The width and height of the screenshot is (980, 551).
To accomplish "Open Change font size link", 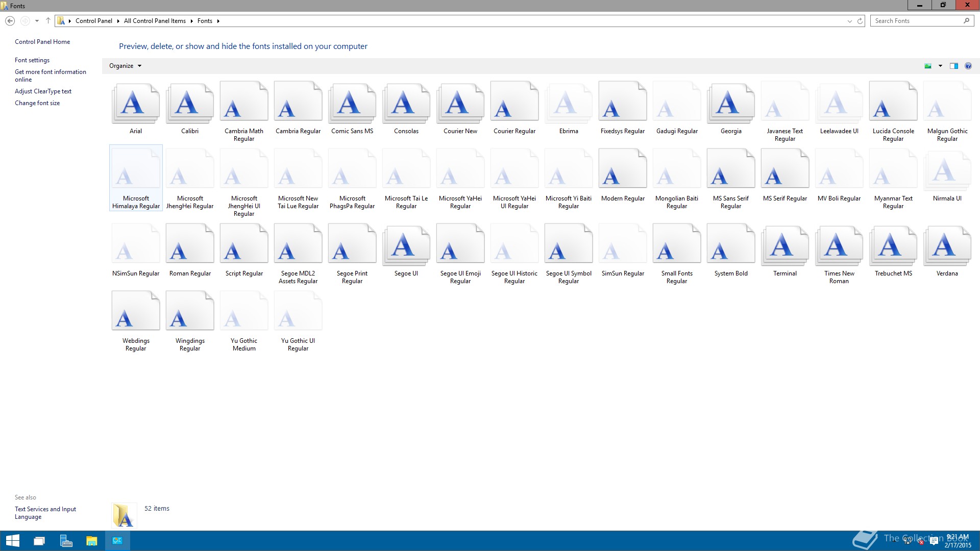I will pyautogui.click(x=37, y=103).
